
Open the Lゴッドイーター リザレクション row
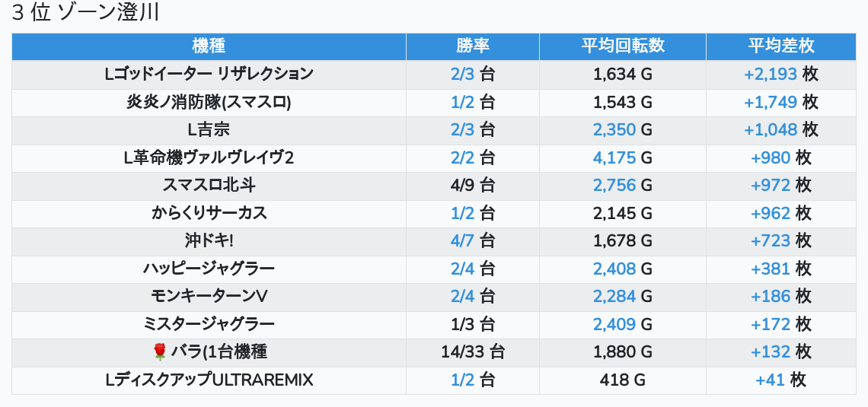click(x=209, y=74)
